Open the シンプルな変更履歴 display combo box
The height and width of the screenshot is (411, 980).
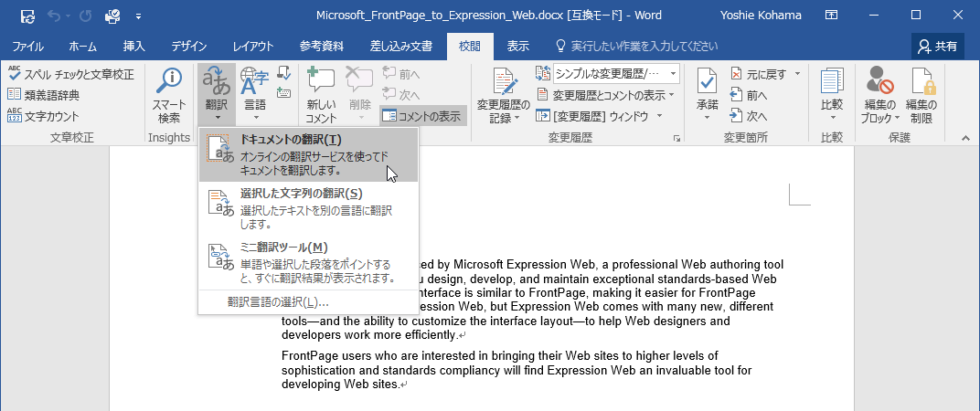click(616, 74)
